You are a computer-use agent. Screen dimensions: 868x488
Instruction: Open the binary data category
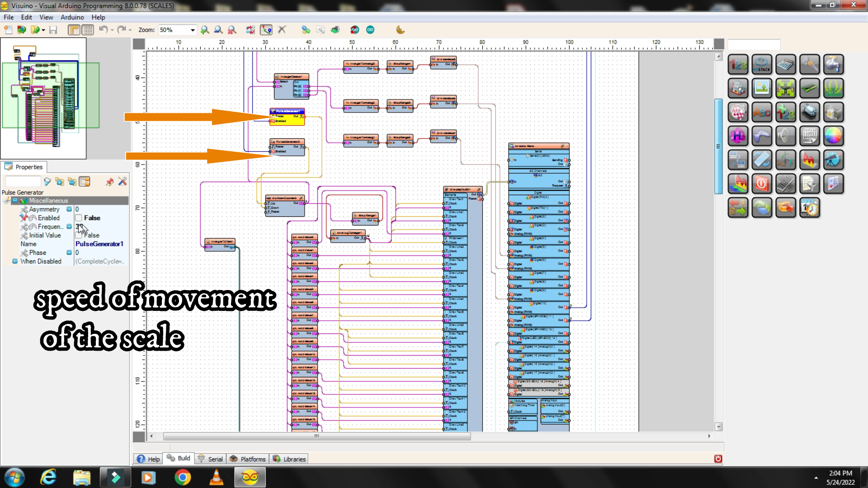tap(810, 136)
